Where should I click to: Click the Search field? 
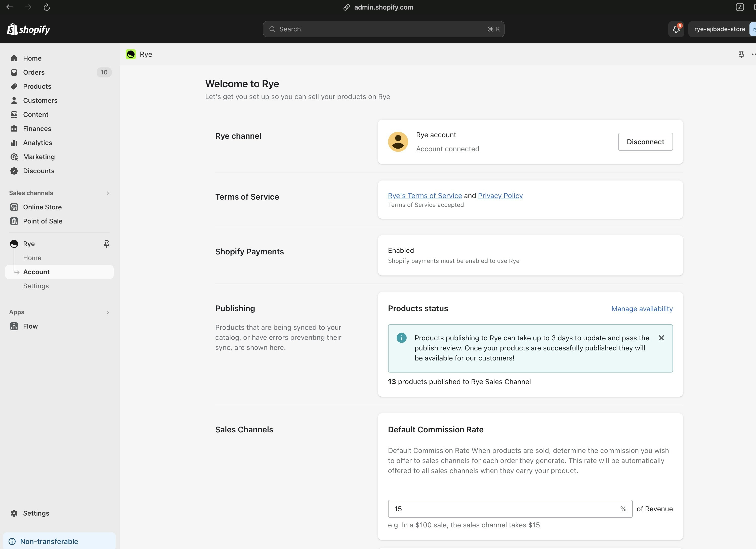click(x=383, y=29)
